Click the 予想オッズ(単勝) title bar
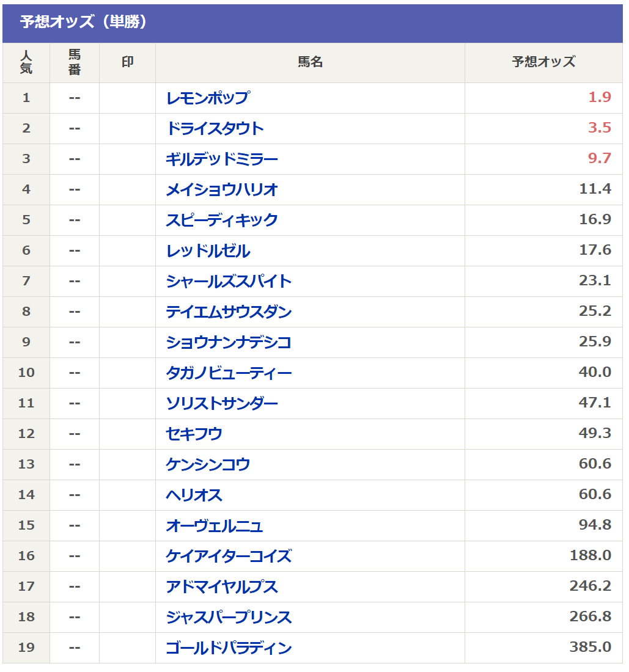 312,23
